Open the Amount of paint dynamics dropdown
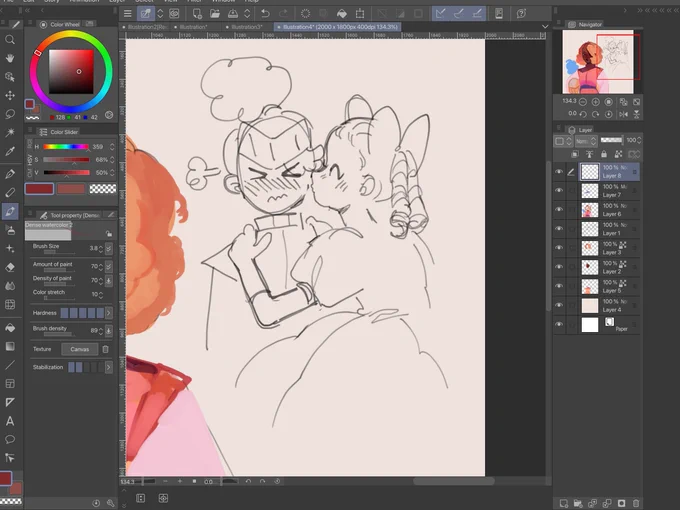This screenshot has height=510, width=680. tap(108, 266)
